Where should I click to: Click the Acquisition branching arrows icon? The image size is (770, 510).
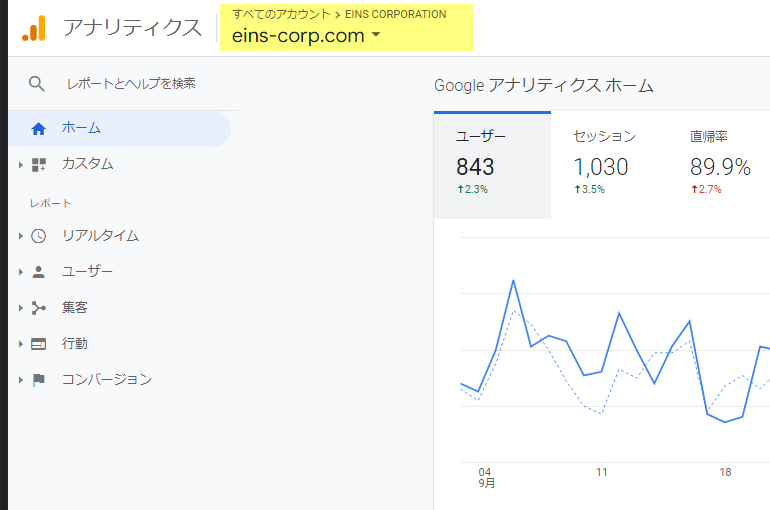coord(38,308)
